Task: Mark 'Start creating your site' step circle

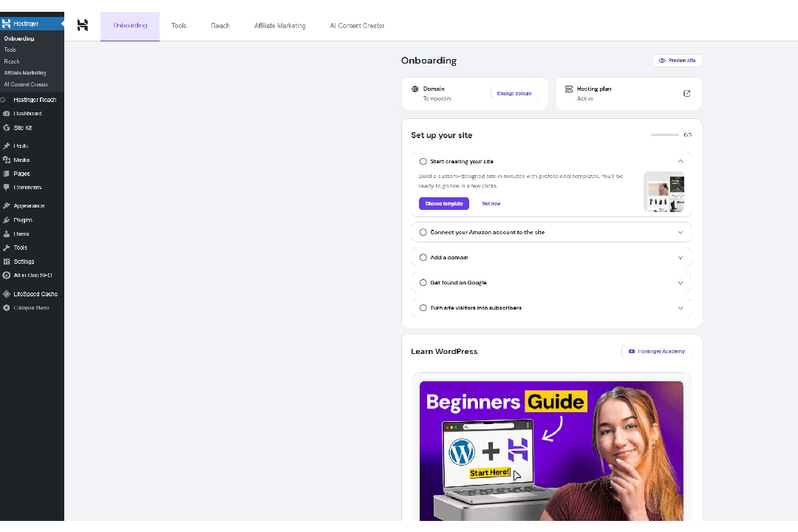Action: coord(423,161)
